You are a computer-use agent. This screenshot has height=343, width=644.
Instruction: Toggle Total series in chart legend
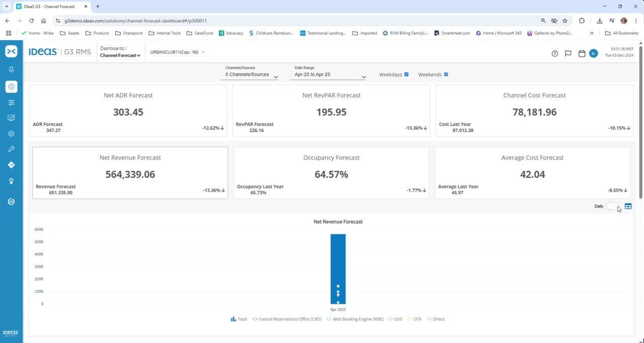tap(239, 319)
